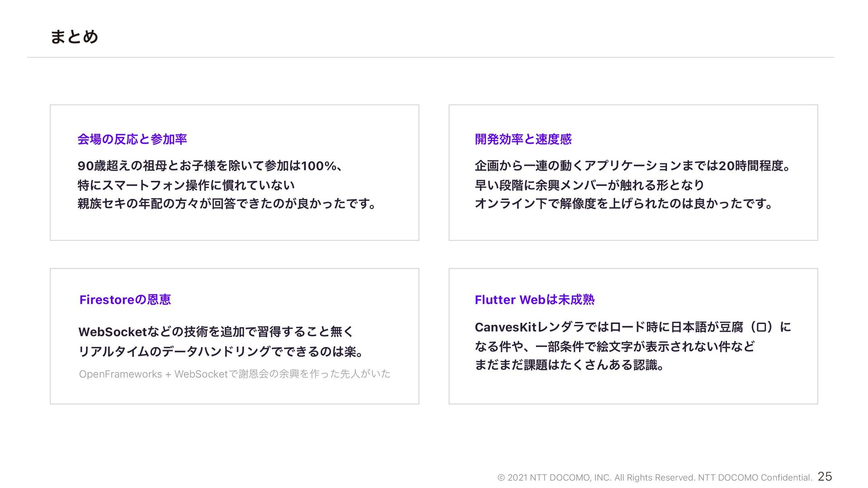This screenshot has height=488, width=868.
Task: Click the line starting オンライン下で解像度を
Action: click(x=624, y=204)
